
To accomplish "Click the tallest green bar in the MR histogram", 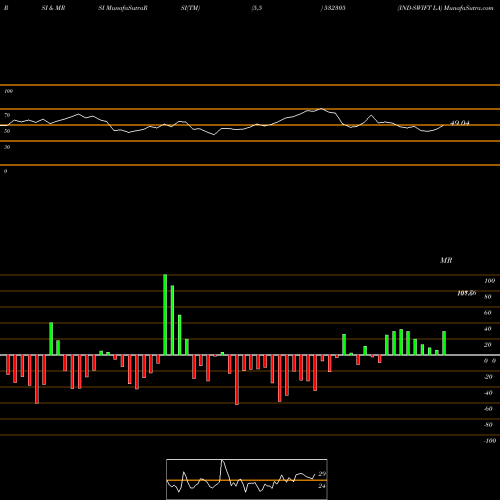I will coord(165,315).
